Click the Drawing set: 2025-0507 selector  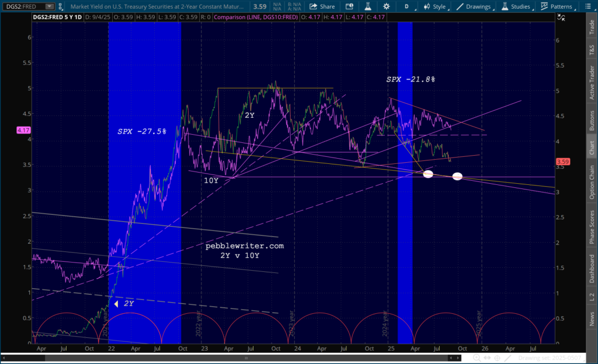549,358
